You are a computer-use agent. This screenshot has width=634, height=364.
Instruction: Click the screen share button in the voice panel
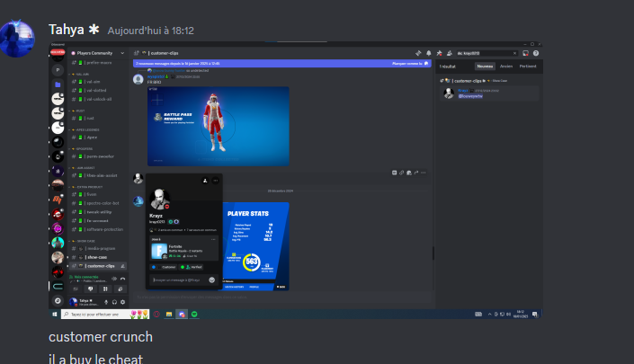click(x=91, y=289)
